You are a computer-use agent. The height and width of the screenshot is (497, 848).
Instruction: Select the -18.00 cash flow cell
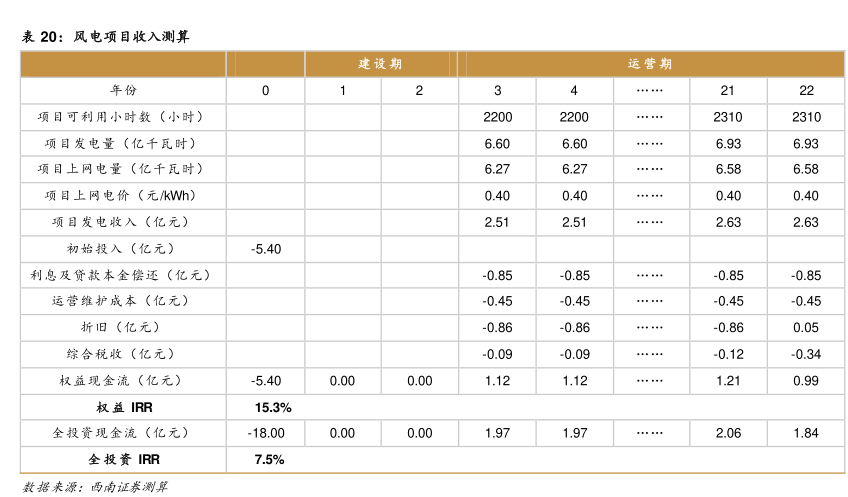[x=266, y=433]
